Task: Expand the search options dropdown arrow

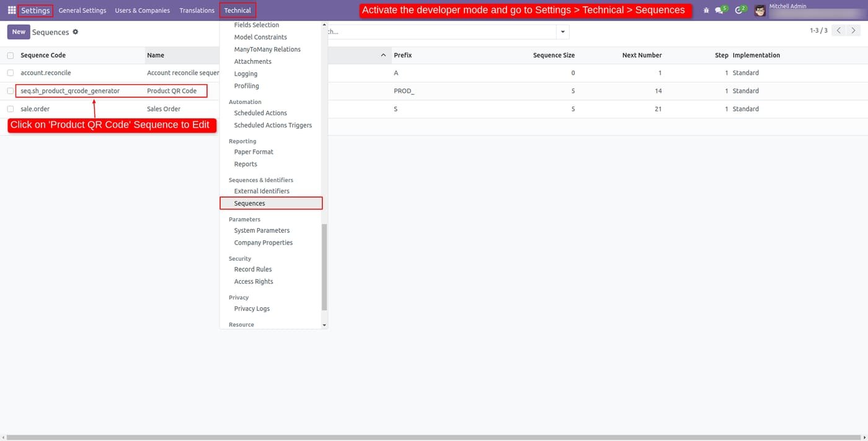Action: 562,32
